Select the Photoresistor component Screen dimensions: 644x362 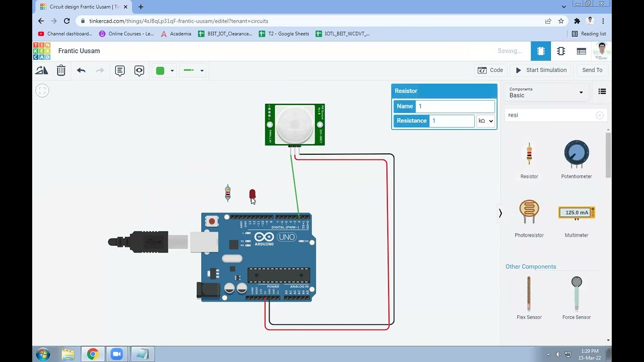pos(529,218)
